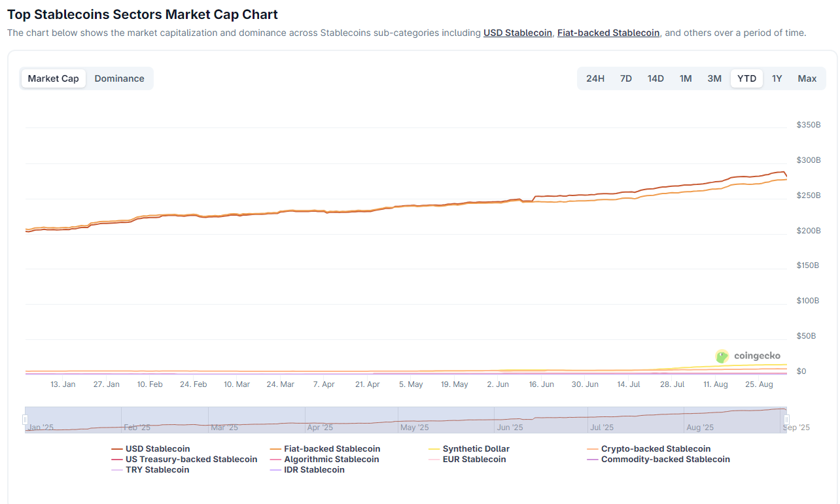The height and width of the screenshot is (504, 840).
Task: Click the left range navigator handle
Action: point(26,420)
